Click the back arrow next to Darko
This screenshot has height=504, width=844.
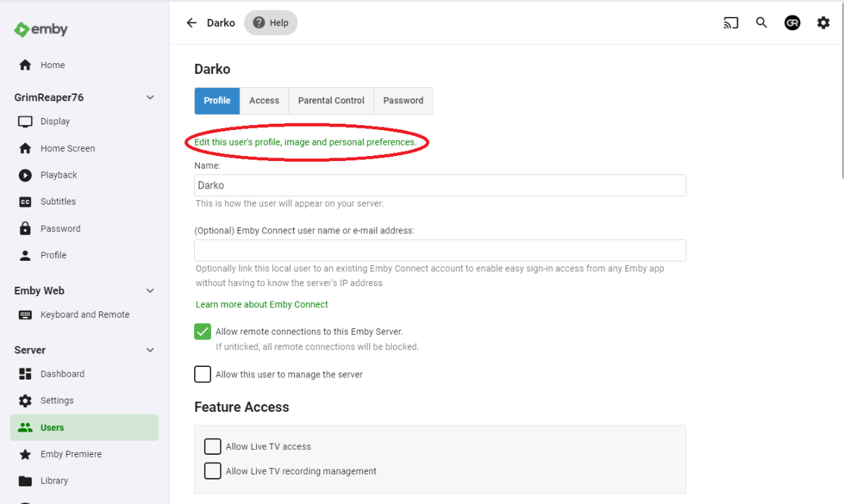191,22
